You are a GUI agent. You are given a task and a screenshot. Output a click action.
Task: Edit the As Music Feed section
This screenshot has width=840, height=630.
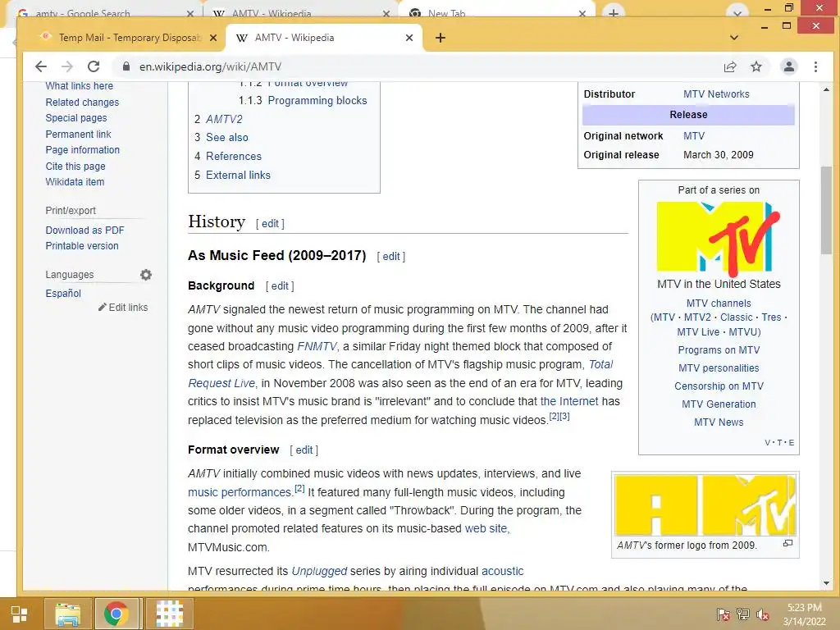(x=391, y=256)
